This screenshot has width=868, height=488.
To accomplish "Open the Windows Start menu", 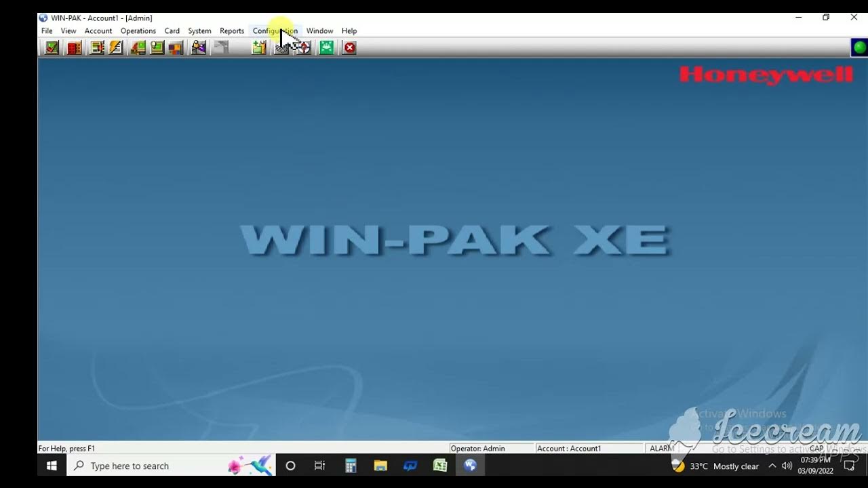I will [52, 466].
